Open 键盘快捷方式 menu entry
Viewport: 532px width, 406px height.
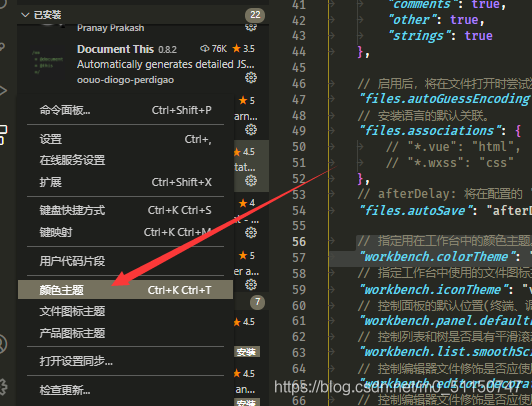click(126, 210)
